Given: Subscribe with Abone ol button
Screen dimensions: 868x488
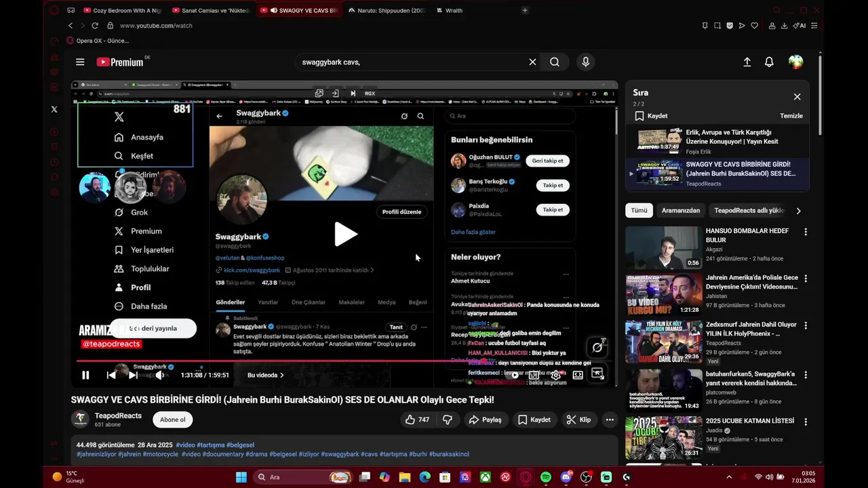Looking at the screenshot, I should click(172, 420).
